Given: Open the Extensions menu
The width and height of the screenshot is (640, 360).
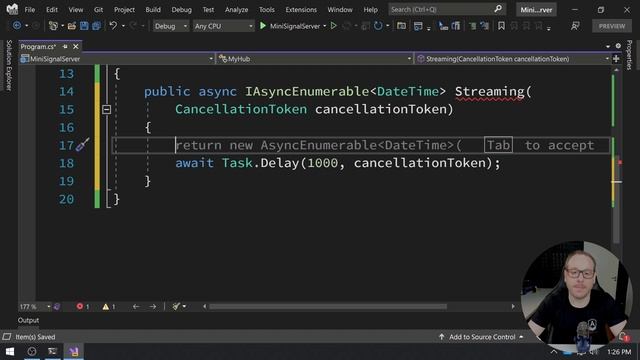Looking at the screenshot, I should 301,9.
